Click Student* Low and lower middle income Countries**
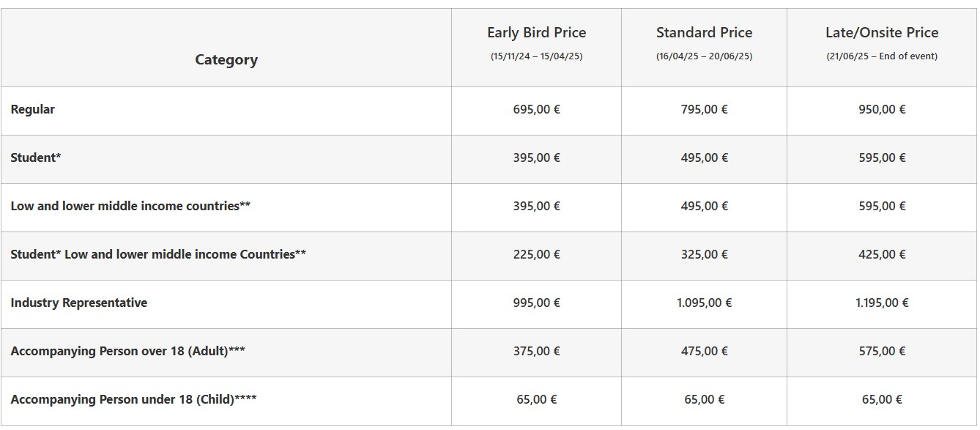The height and width of the screenshot is (430, 980). click(x=158, y=255)
